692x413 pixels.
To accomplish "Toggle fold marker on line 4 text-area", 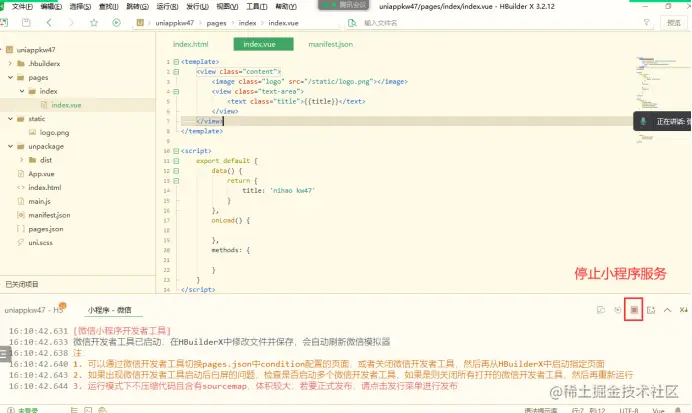I will [176, 91].
